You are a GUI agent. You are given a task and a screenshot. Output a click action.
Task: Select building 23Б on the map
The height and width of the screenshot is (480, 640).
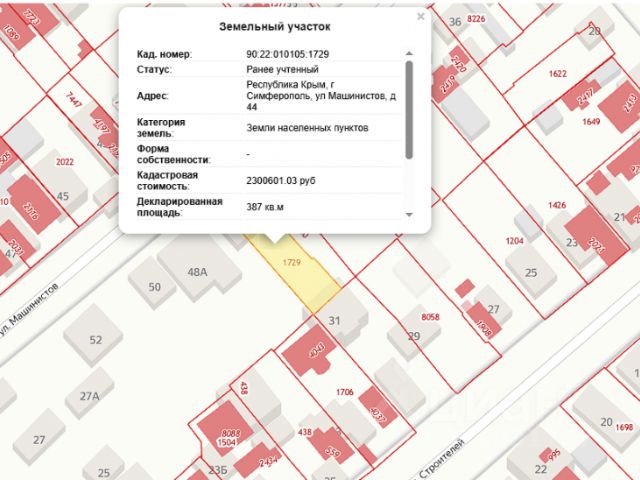coord(218,469)
